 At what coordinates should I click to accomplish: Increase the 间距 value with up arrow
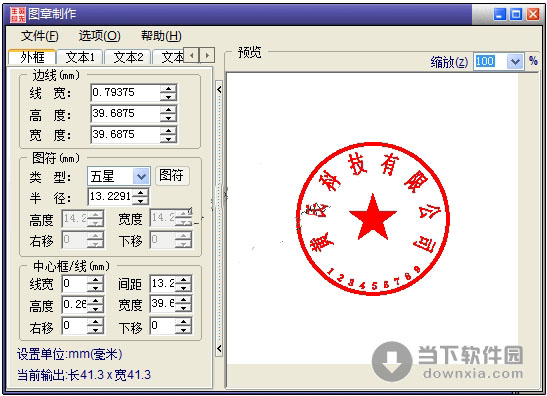pyautogui.click(x=183, y=280)
